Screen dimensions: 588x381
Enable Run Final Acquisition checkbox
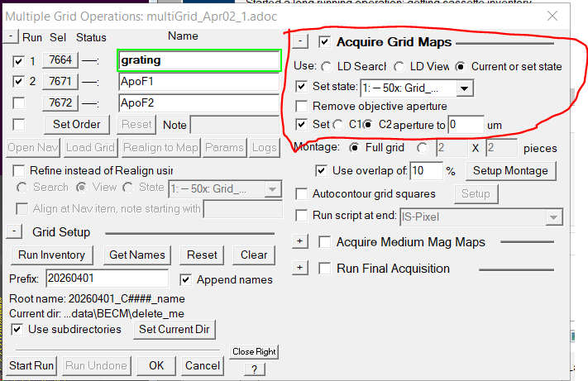coord(325,269)
